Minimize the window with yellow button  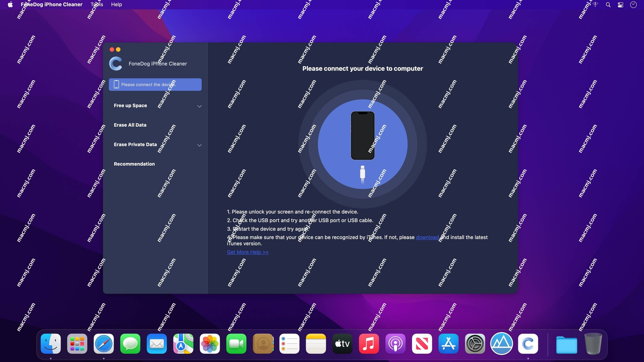click(118, 49)
